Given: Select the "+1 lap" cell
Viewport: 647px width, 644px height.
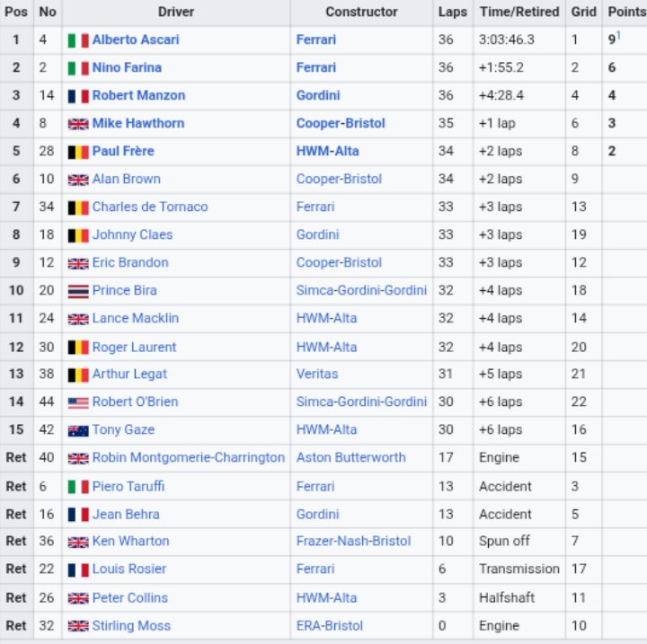Looking at the screenshot, I should (497, 123).
